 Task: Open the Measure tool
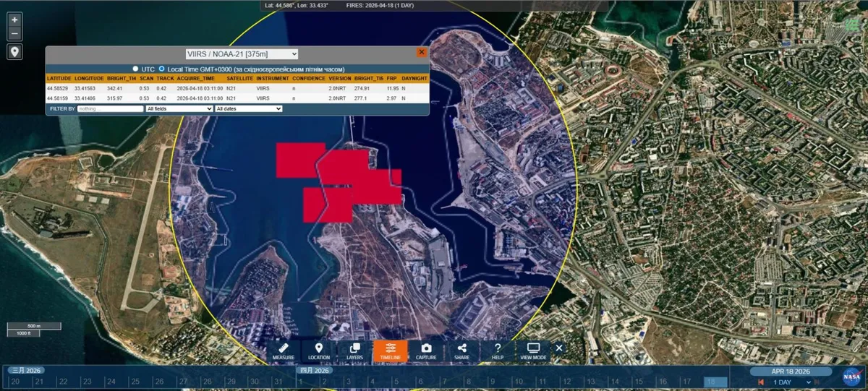[x=284, y=351]
